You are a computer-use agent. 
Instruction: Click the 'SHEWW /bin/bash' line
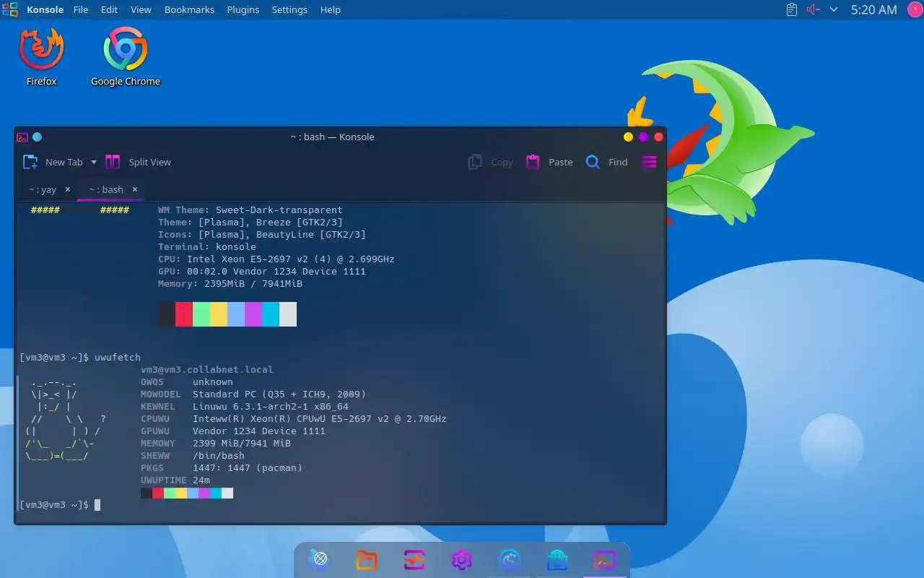(x=193, y=455)
